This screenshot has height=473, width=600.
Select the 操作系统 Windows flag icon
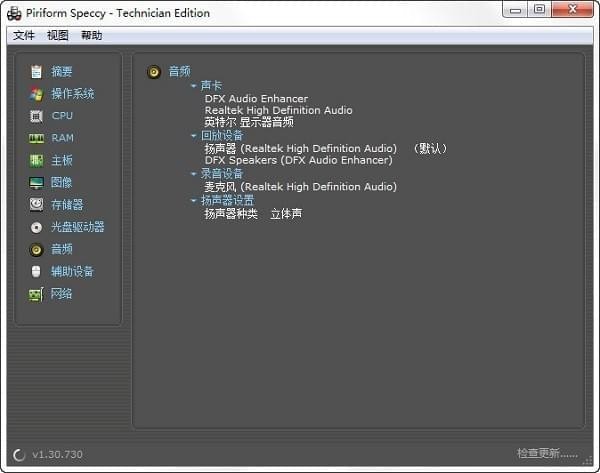click(36, 94)
